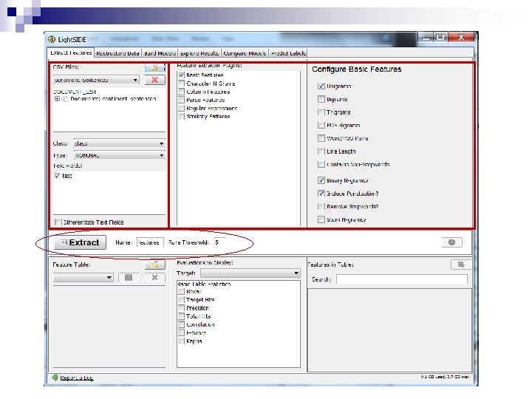Switch to the Restructure Data tab
This screenshot has height=399, width=532.
click(117, 53)
